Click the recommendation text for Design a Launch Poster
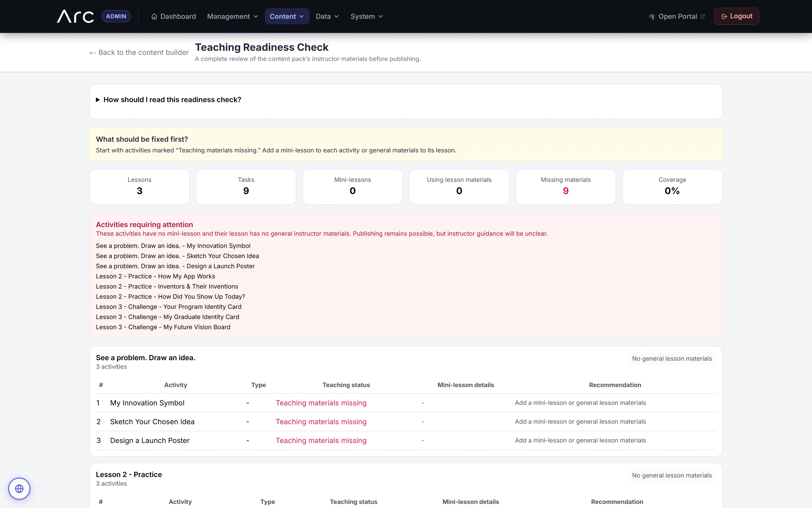The height and width of the screenshot is (508, 812). pyautogui.click(x=580, y=440)
